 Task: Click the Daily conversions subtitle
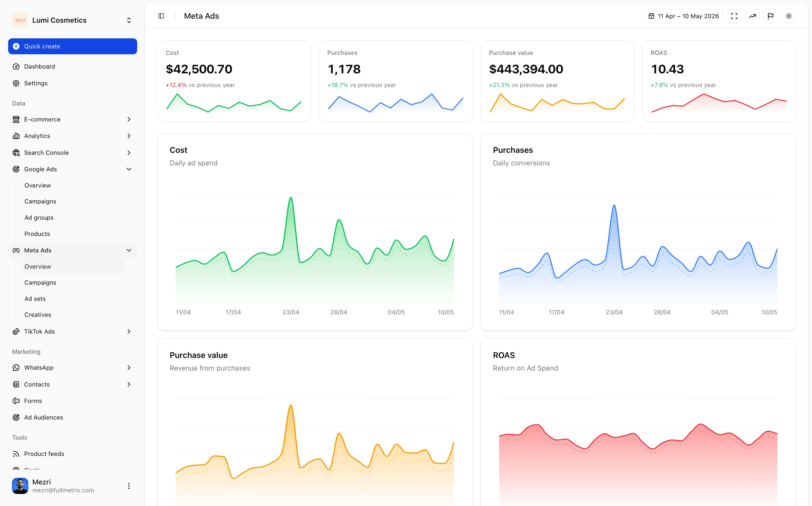521,163
